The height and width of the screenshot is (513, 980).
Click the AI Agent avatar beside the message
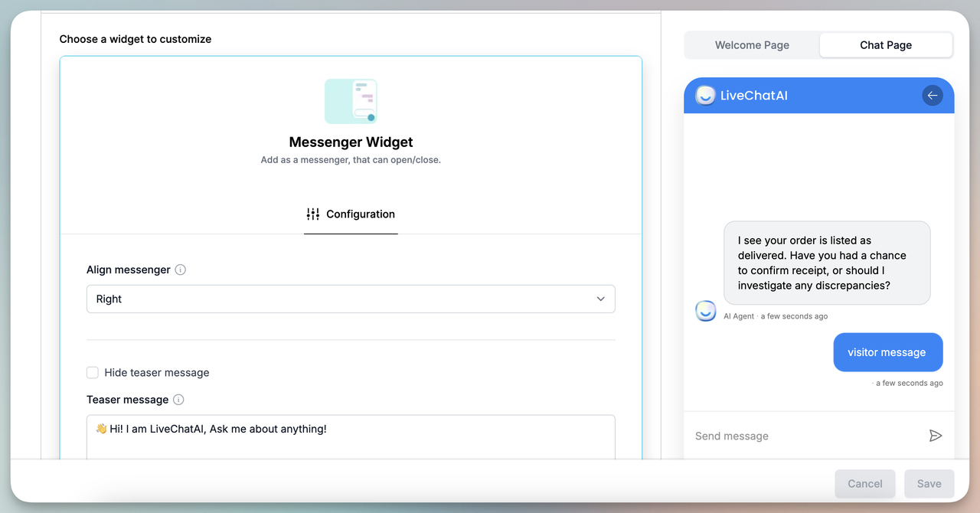(705, 311)
